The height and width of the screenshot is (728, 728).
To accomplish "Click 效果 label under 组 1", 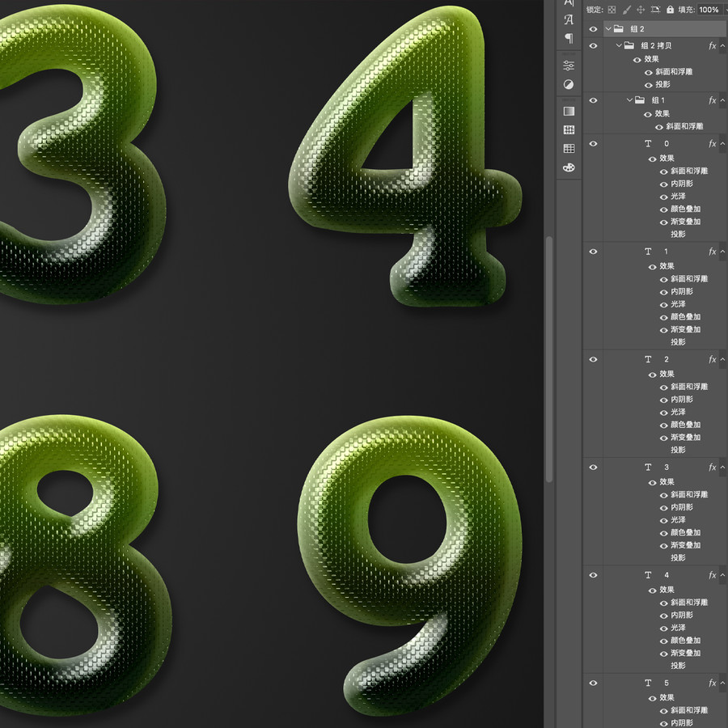I will [662, 114].
